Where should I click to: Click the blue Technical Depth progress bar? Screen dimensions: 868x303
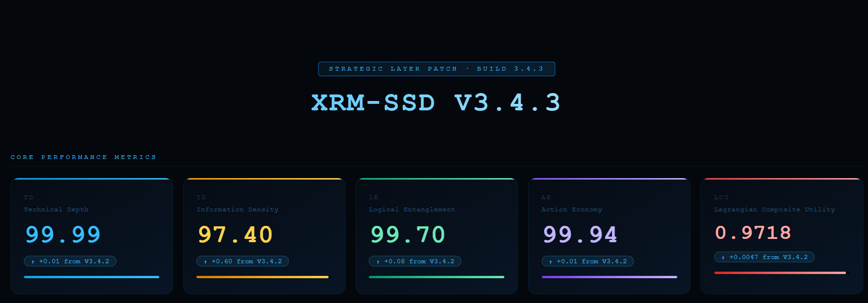click(x=92, y=277)
